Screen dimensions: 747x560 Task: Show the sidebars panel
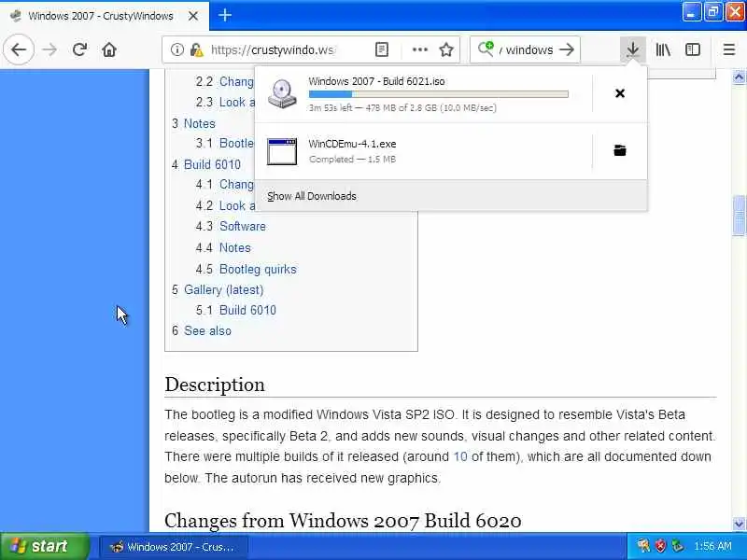coord(693,49)
